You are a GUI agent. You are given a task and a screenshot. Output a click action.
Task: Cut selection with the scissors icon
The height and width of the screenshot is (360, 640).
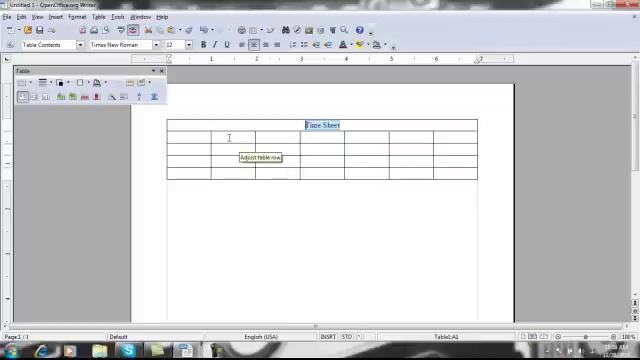tap(148, 30)
